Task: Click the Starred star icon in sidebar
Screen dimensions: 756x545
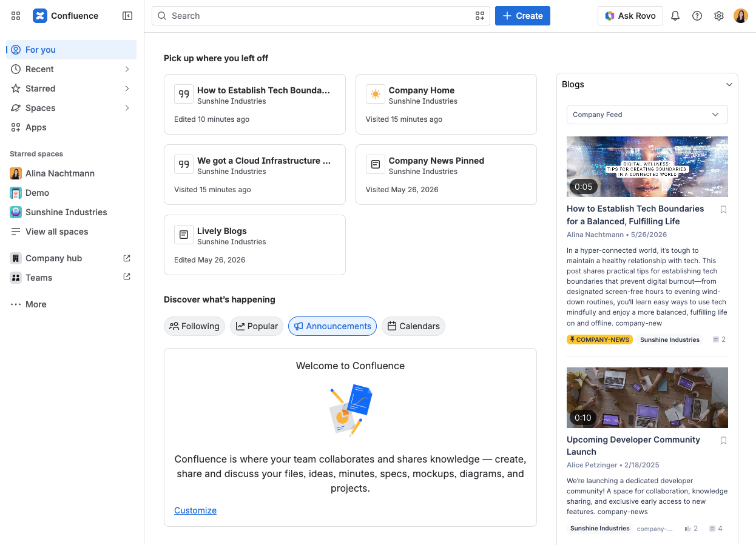Action: pos(16,89)
